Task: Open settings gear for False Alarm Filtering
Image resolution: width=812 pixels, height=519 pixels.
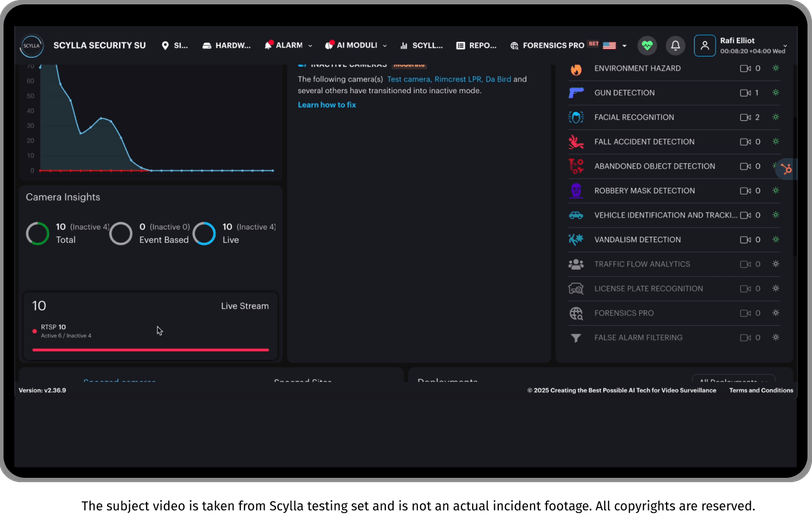Action: click(x=775, y=337)
